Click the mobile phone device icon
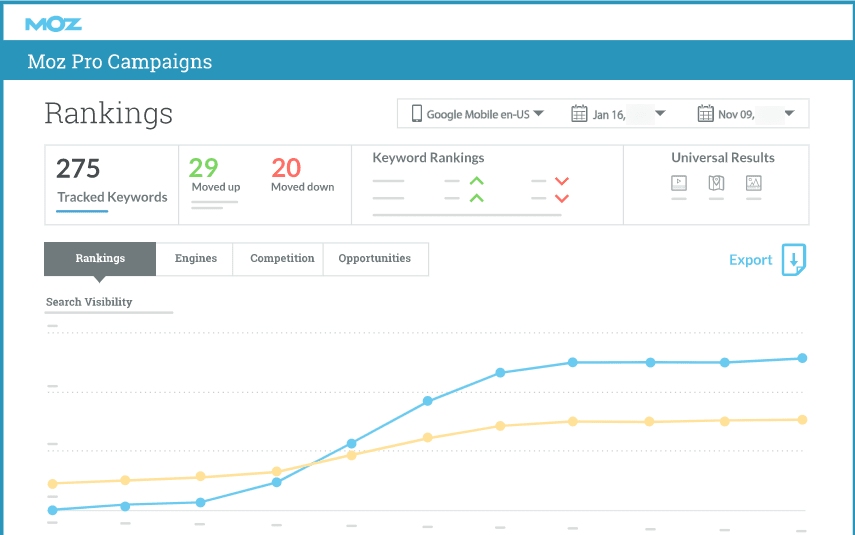Image resolution: width=855 pixels, height=535 pixels. pos(417,113)
